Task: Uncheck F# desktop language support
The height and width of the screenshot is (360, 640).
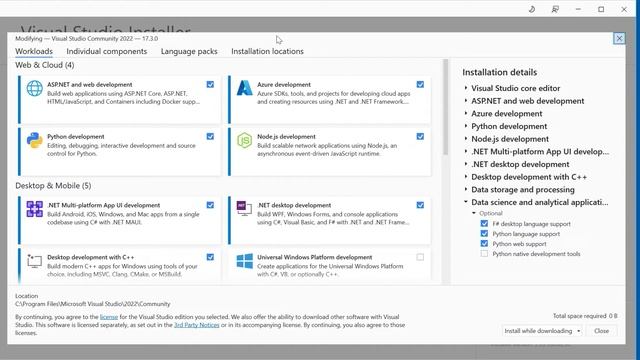Action: point(484,224)
